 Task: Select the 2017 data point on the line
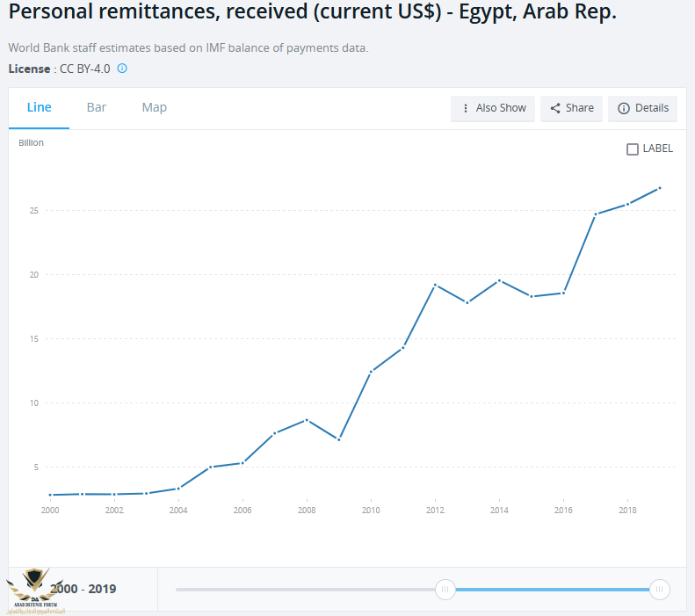click(596, 214)
